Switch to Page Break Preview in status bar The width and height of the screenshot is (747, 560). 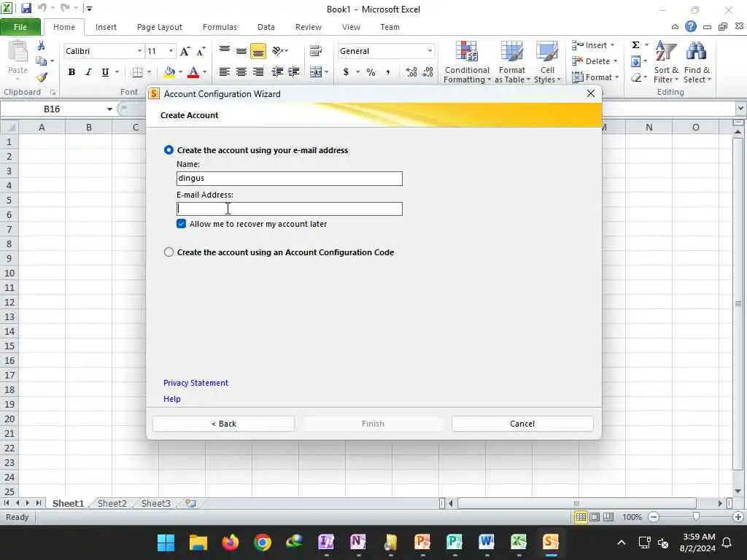608,517
